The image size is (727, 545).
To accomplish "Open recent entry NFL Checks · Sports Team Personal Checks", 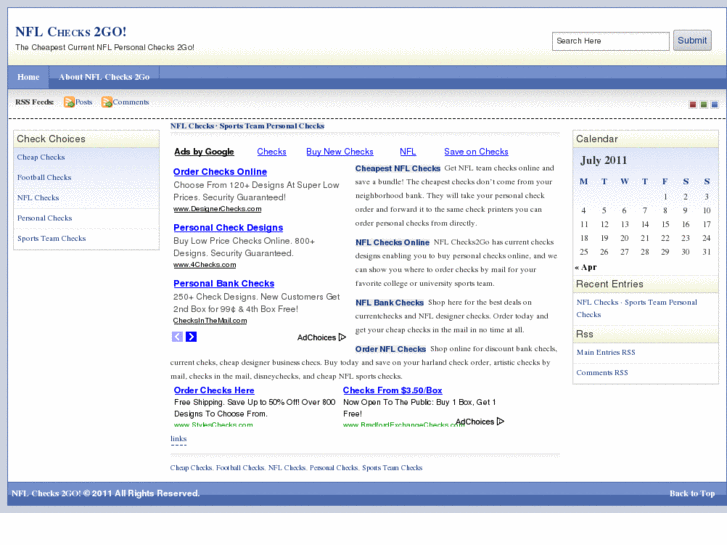I will (637, 308).
